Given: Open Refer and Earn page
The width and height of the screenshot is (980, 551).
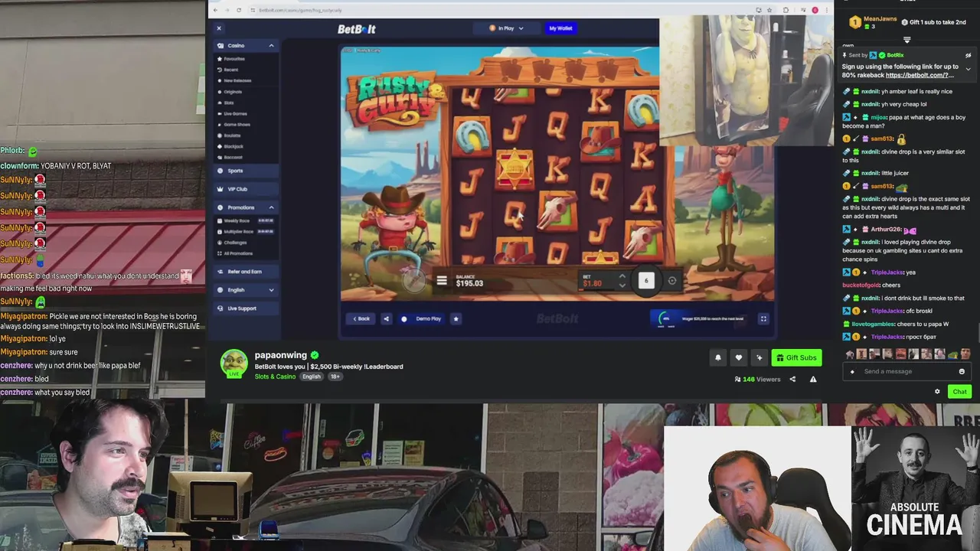Looking at the screenshot, I should (246, 272).
